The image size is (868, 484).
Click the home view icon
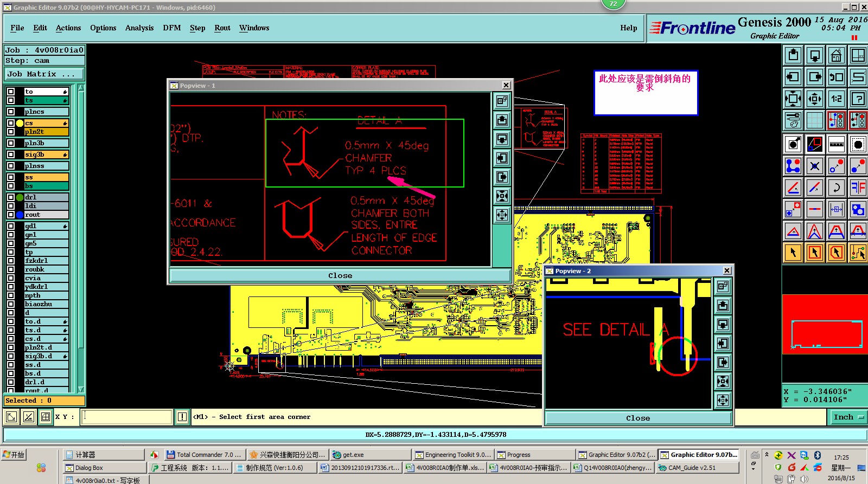pyautogui.click(x=837, y=55)
